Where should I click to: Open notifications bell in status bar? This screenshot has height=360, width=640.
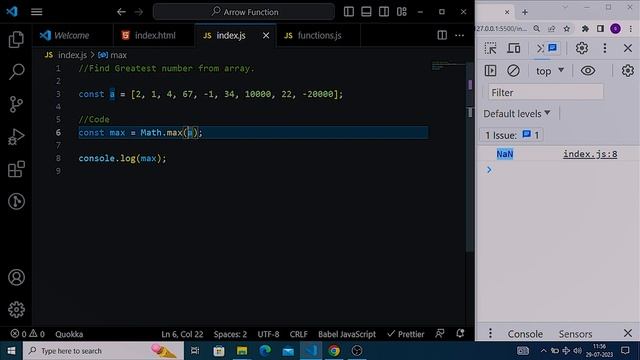coord(460,333)
